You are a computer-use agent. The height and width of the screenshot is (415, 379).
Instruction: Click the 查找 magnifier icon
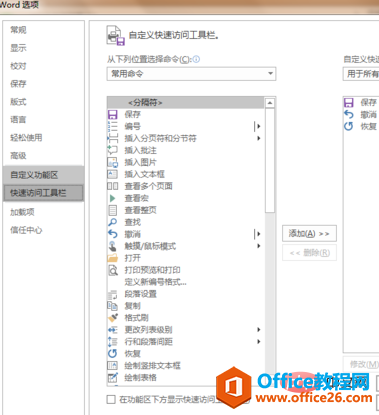[113, 222]
